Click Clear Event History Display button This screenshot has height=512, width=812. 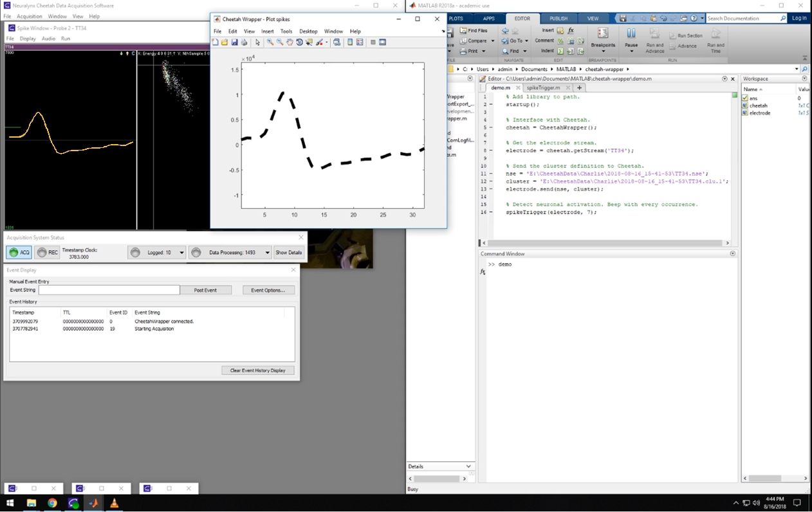click(x=257, y=370)
